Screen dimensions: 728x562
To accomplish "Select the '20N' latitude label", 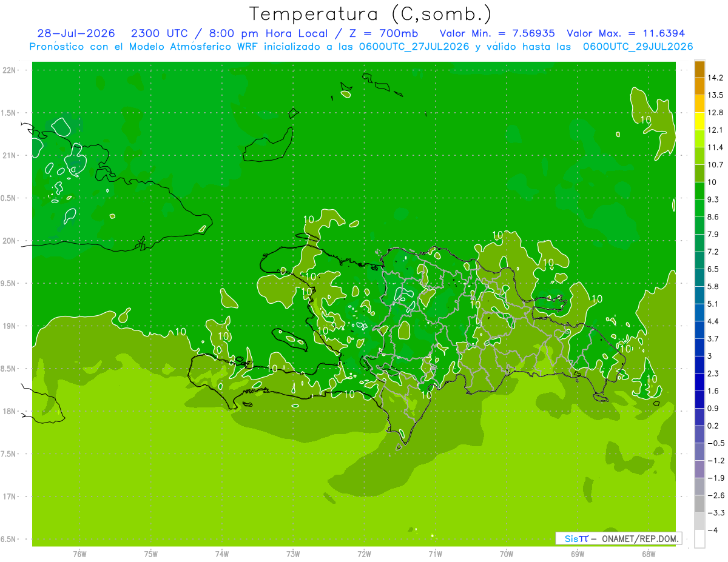I will (x=8, y=241).
